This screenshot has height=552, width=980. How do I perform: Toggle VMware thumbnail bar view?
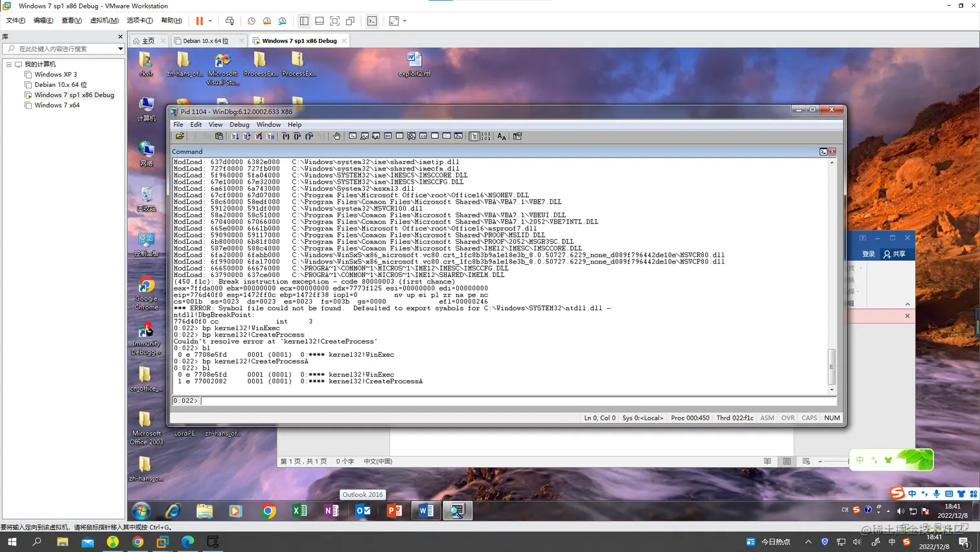(320, 21)
